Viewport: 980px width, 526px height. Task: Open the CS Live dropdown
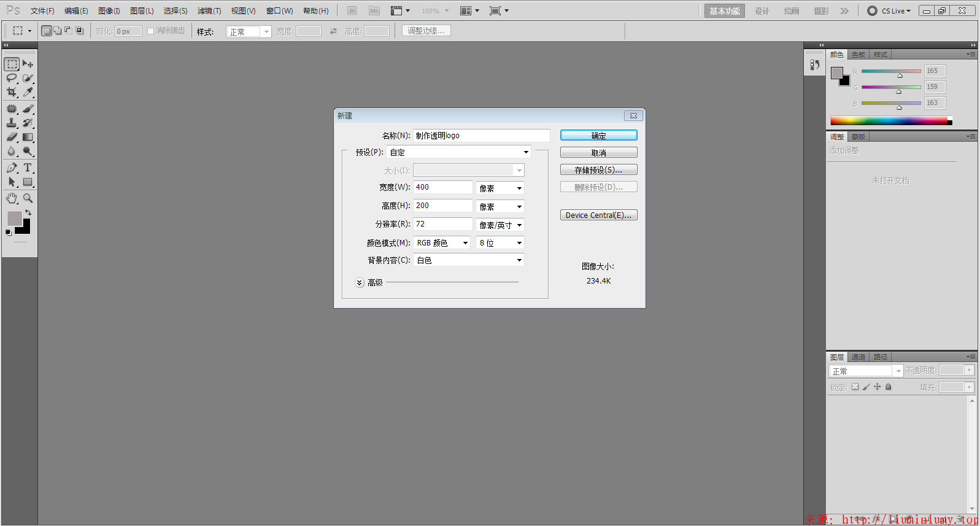889,11
